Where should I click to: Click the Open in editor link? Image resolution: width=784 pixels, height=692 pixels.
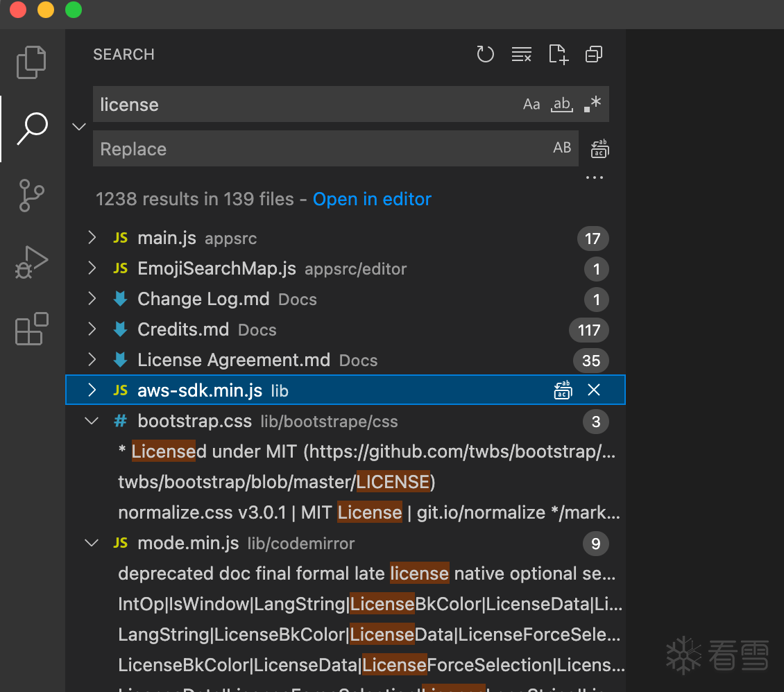point(372,200)
